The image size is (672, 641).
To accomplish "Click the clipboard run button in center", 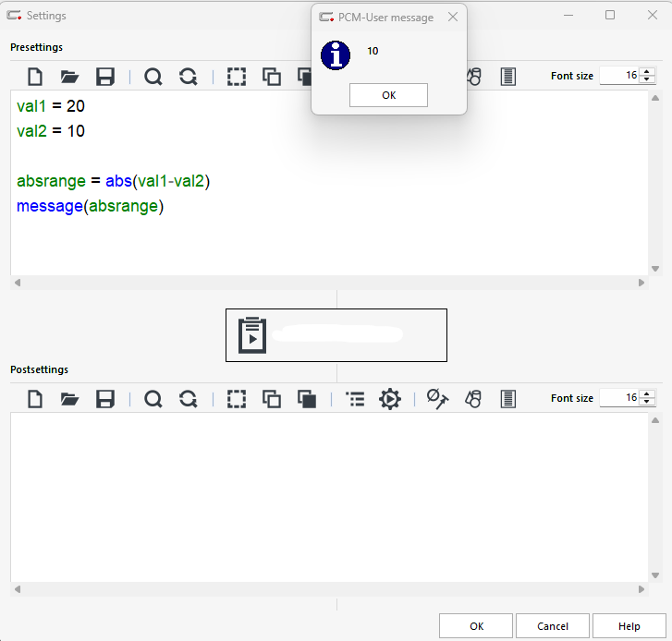I will coord(336,334).
